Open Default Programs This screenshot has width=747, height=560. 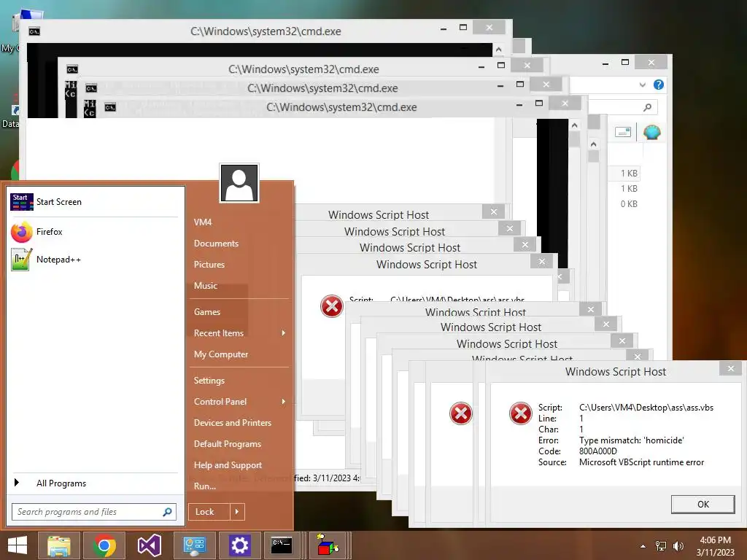point(228,444)
